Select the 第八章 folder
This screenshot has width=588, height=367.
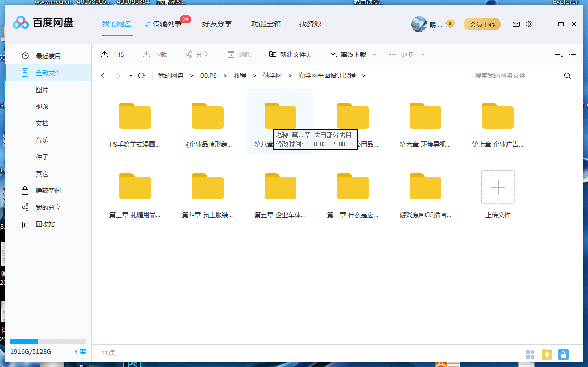pyautogui.click(x=280, y=121)
